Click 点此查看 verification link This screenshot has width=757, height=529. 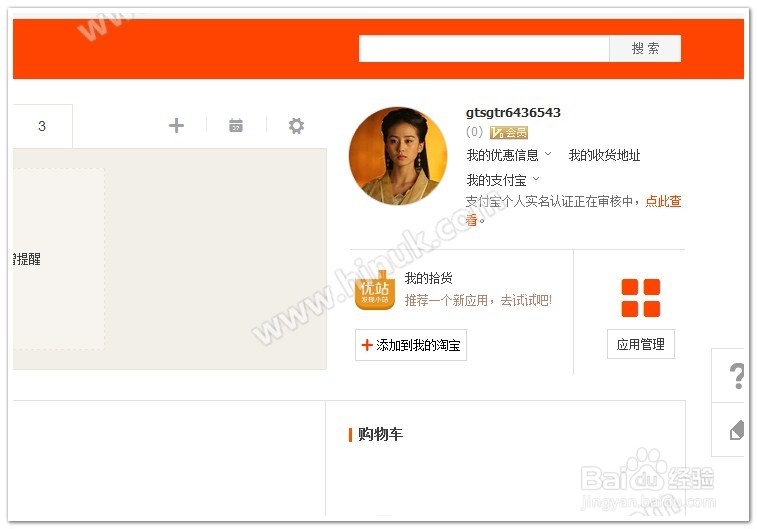(663, 201)
